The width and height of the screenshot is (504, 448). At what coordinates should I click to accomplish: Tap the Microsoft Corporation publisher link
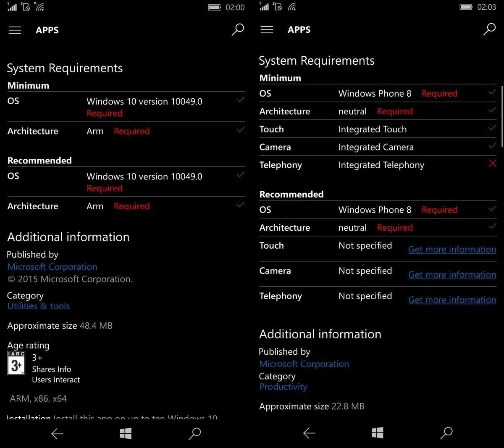point(52,266)
